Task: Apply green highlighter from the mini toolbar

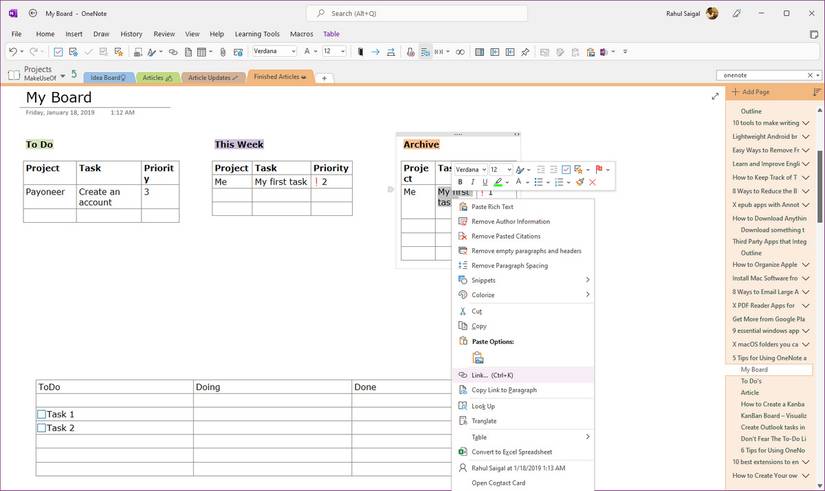Action: [x=499, y=182]
